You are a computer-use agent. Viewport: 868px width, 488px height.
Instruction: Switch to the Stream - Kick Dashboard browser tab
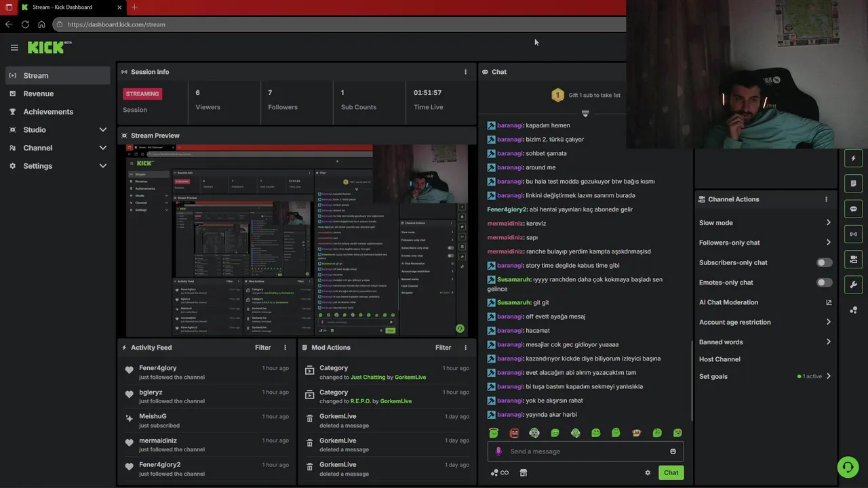tap(71, 7)
